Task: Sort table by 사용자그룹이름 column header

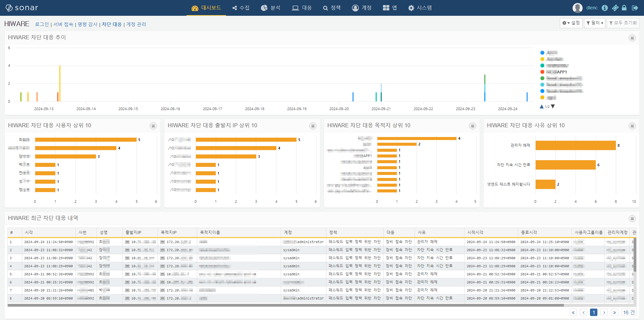Action: 588,232
